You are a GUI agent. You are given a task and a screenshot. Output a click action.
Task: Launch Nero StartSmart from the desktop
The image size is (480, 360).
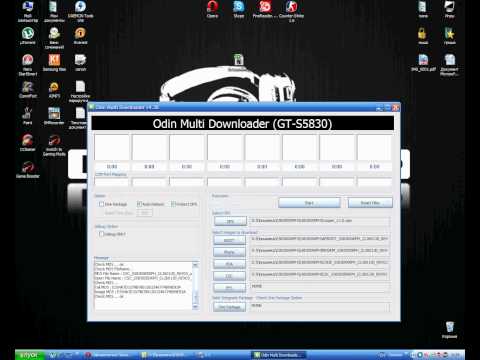point(28,65)
